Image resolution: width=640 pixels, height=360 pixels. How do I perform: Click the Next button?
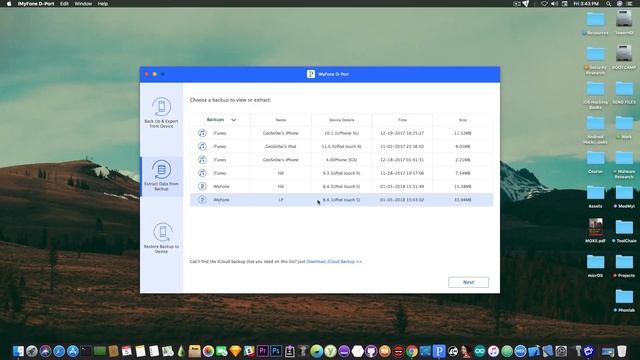[468, 282]
